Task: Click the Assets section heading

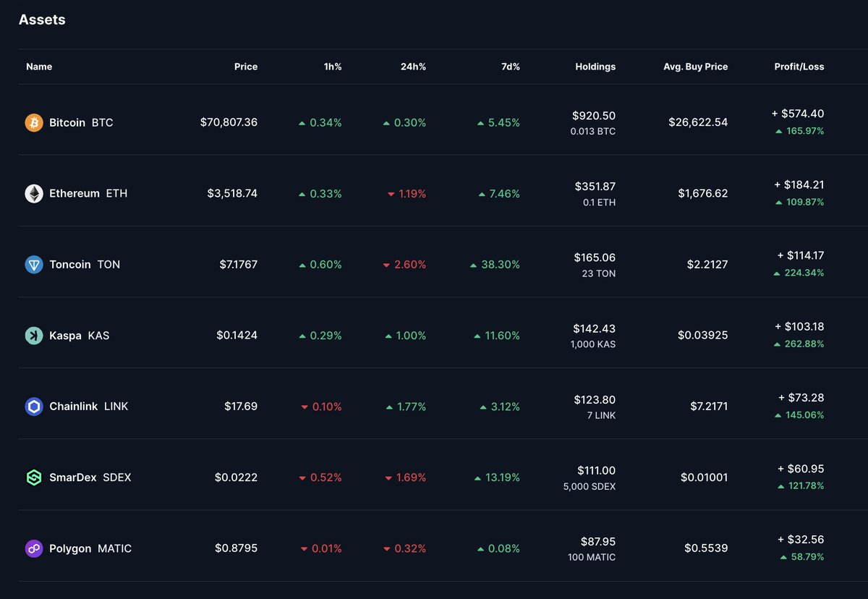Action: [42, 20]
